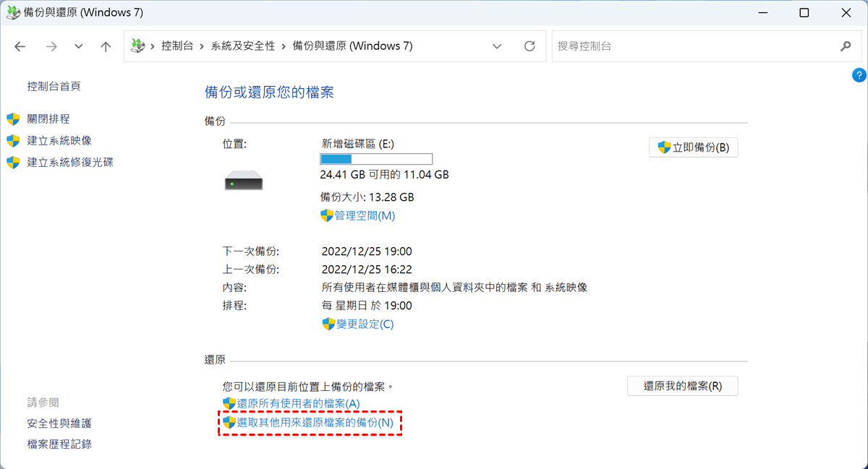Click the drive E: disk icon
Image resolution: width=868 pixels, height=469 pixels.
click(243, 180)
